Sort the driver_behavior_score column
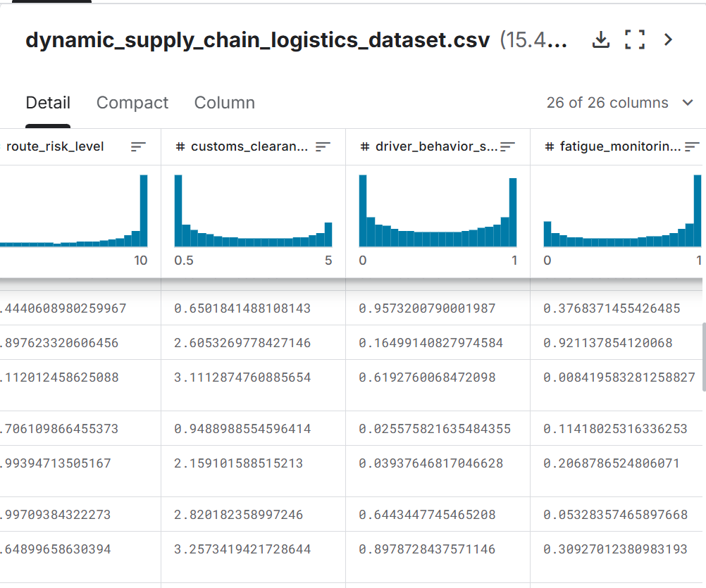706x588 pixels. coord(507,146)
